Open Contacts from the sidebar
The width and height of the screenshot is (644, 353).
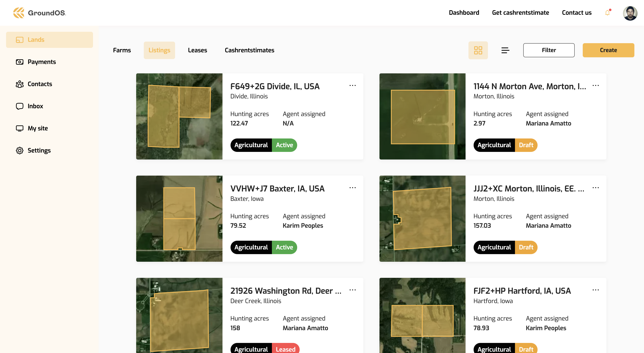coord(40,84)
